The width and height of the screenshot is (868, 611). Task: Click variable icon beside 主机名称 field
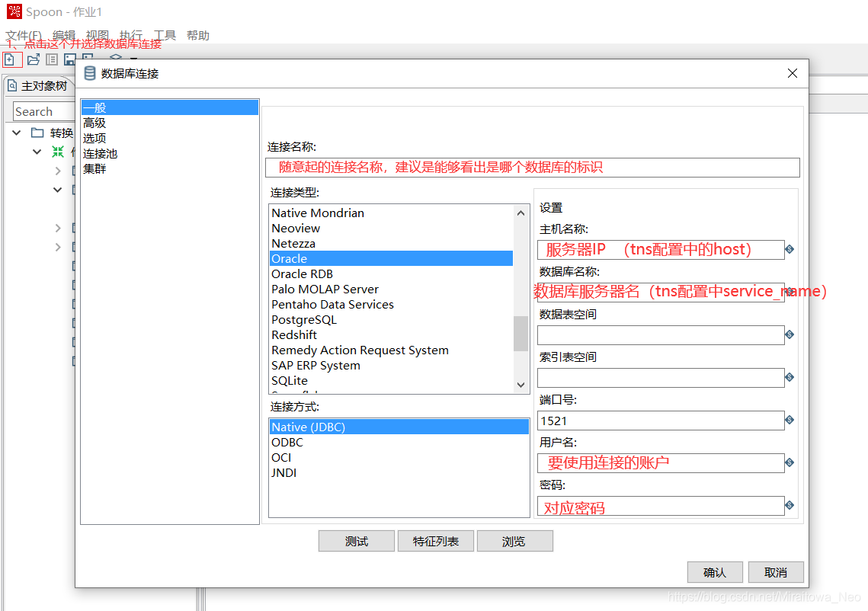[790, 250]
